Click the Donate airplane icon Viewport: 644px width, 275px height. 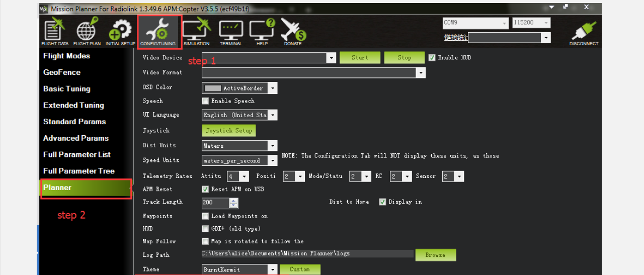(293, 31)
